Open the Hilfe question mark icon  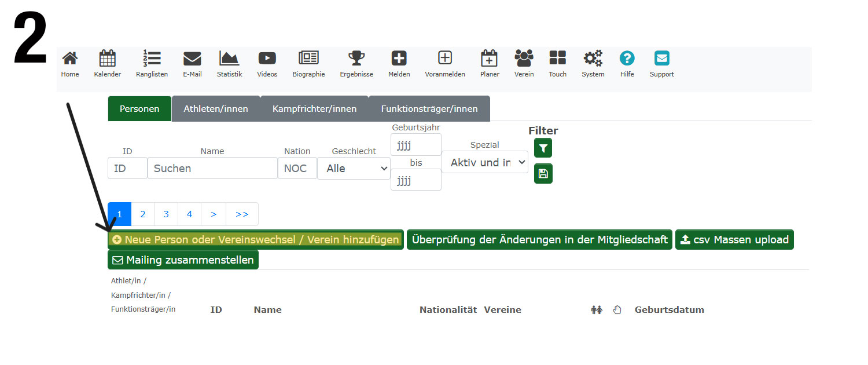[627, 59]
